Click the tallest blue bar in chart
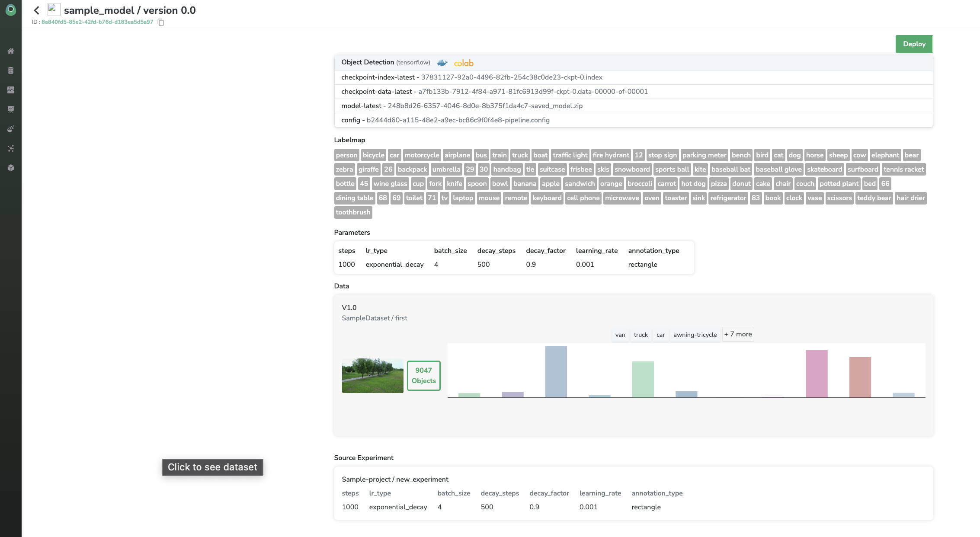 (556, 372)
